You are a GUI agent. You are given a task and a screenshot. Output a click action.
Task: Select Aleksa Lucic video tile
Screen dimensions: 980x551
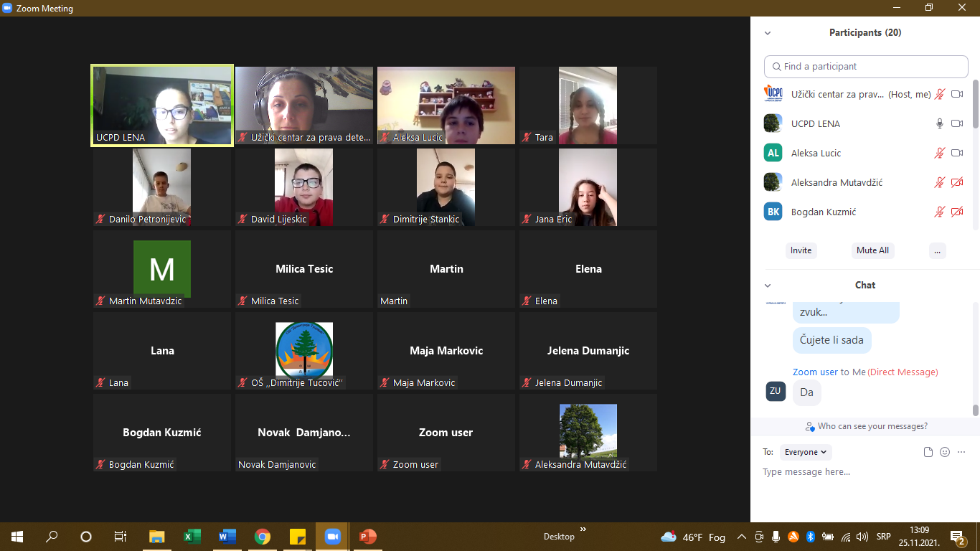(446, 105)
